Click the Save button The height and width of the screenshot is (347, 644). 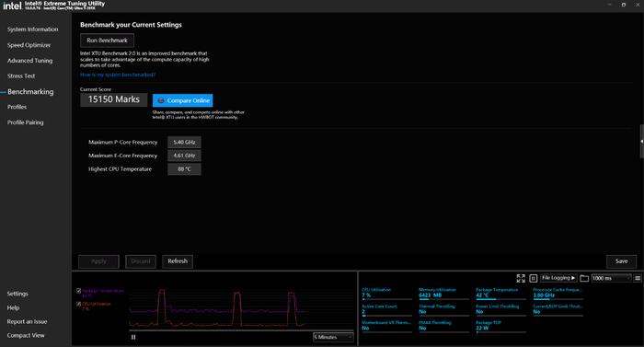click(621, 261)
